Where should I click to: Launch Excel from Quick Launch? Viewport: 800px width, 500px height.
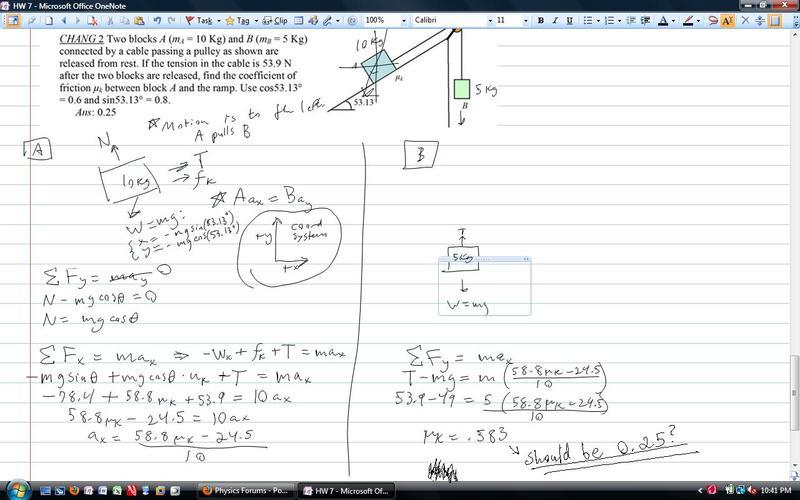tap(117, 491)
